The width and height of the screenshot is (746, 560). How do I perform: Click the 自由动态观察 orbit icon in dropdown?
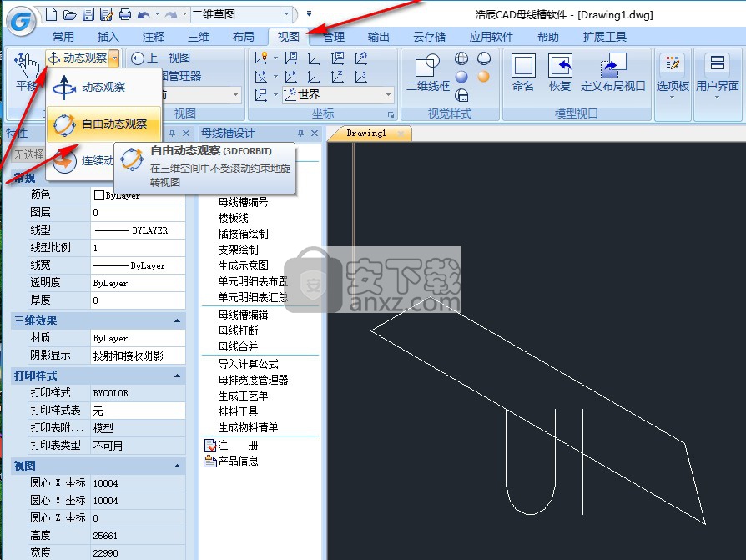(64, 124)
